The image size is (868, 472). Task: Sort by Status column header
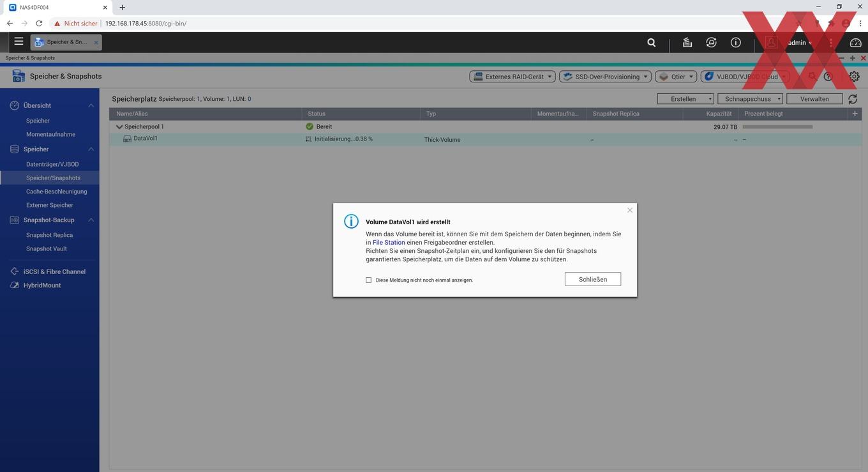tap(361, 114)
